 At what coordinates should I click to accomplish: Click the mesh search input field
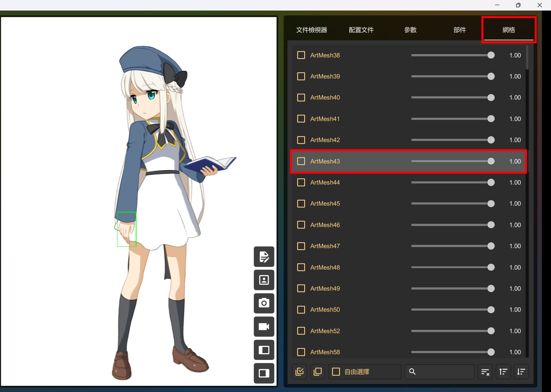(444, 372)
